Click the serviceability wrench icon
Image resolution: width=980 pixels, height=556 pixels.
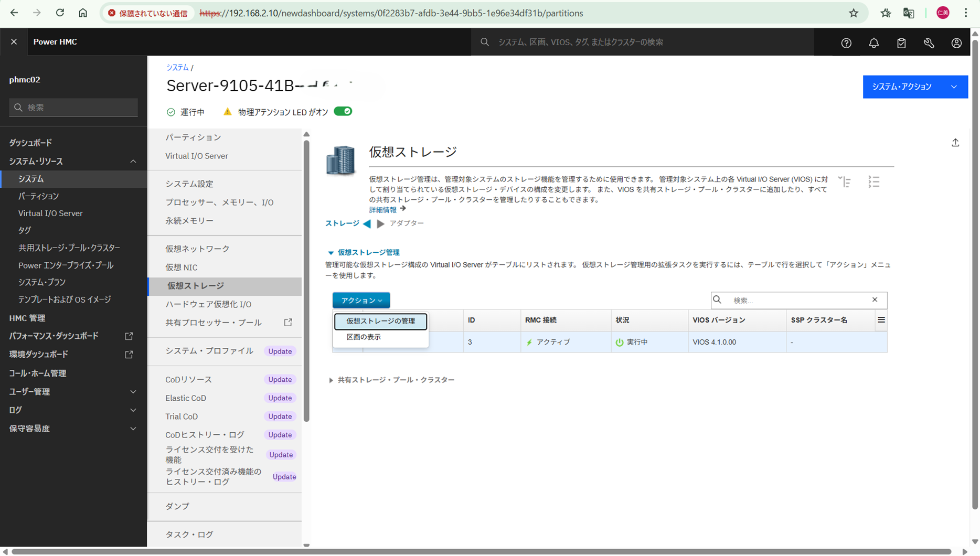(x=929, y=42)
